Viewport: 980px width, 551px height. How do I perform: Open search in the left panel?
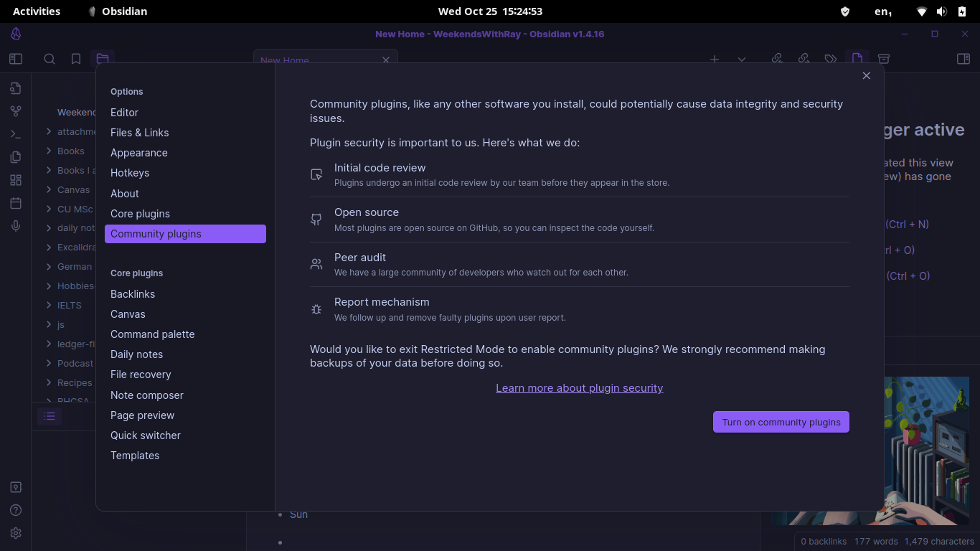[x=50, y=59]
